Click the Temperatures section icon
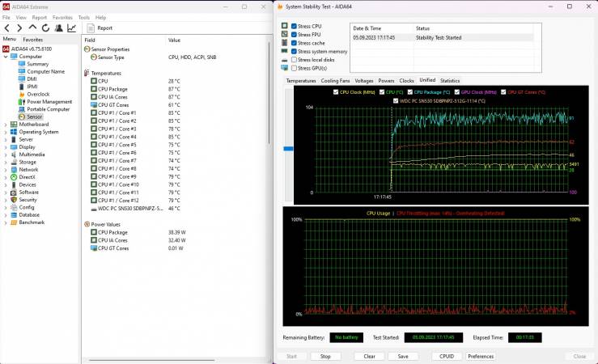 click(87, 73)
